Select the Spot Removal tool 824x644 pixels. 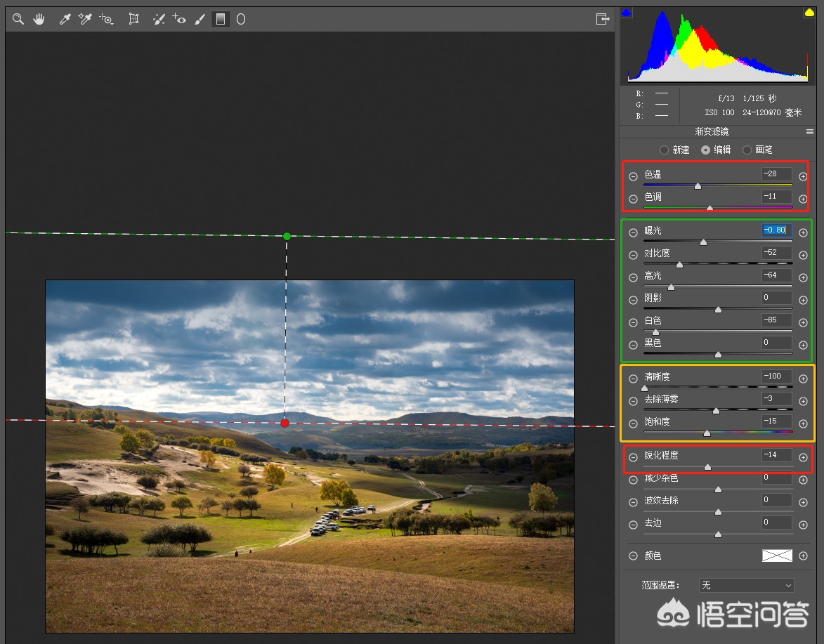coord(159,20)
